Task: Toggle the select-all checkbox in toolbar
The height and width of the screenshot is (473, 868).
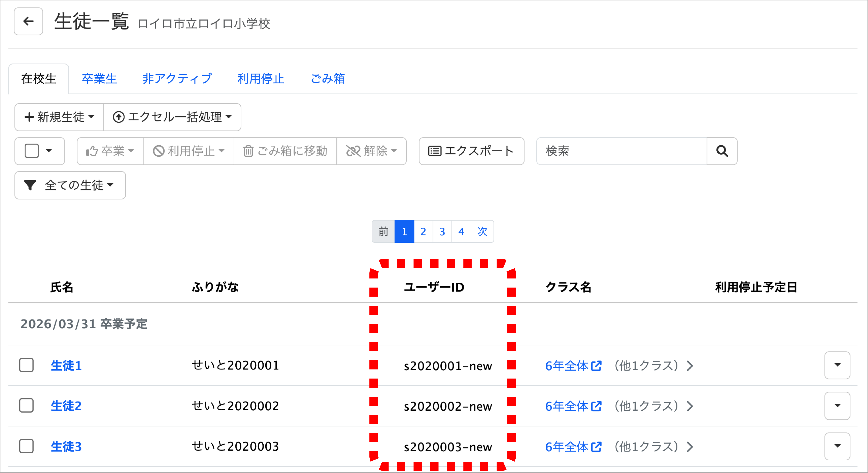Action: point(32,151)
